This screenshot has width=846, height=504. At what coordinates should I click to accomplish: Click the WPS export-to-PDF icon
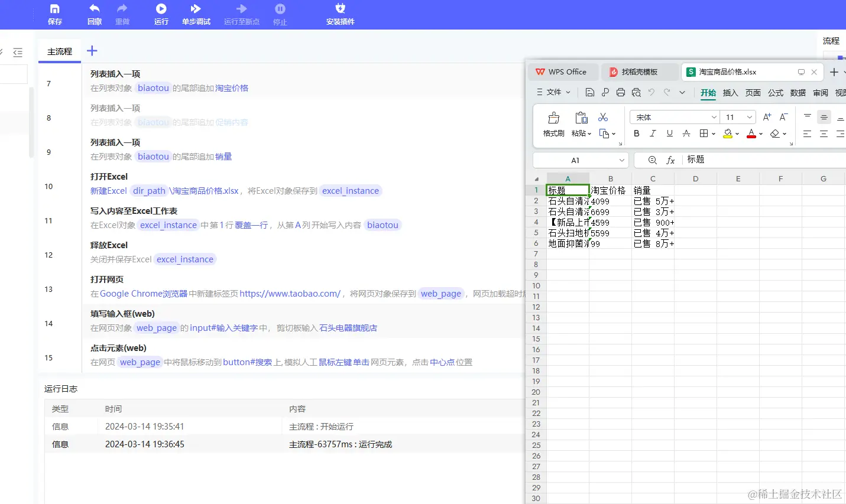click(605, 92)
